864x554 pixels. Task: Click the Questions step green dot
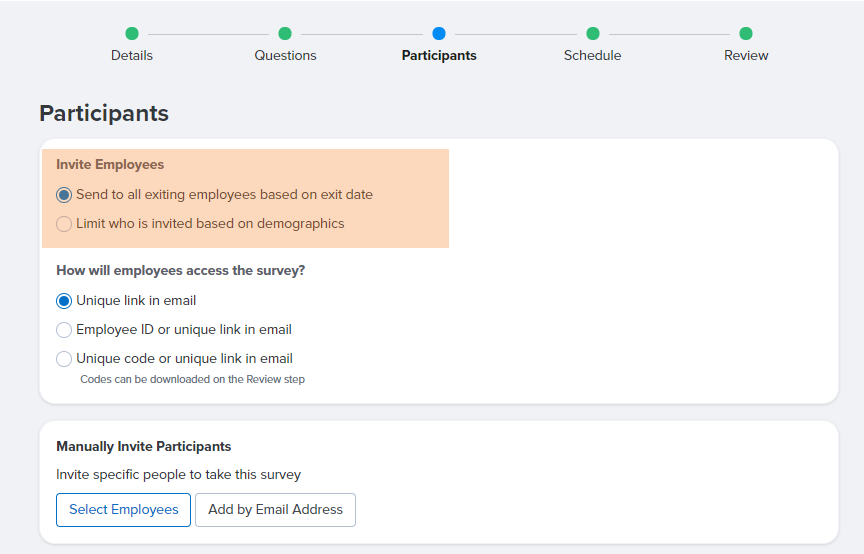coord(285,34)
